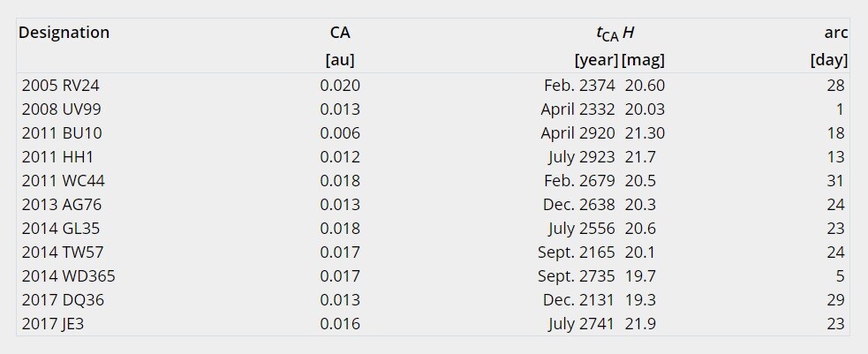
Task: Click the CA column header
Action: (x=340, y=33)
